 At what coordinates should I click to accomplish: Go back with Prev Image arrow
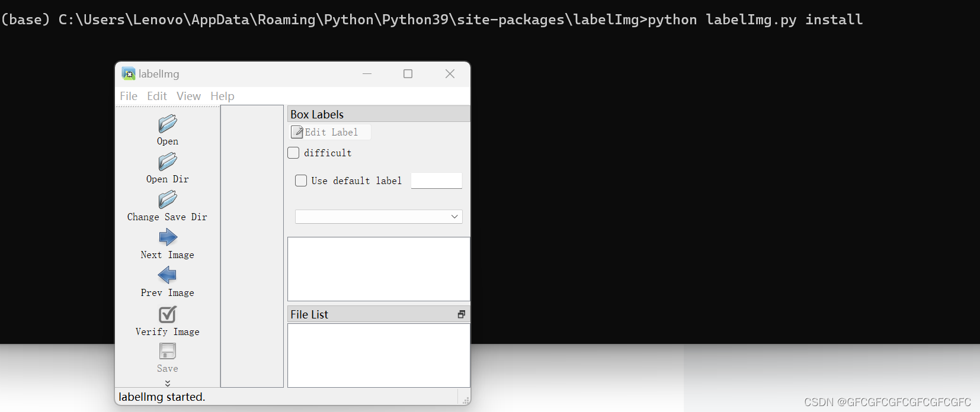pos(168,275)
